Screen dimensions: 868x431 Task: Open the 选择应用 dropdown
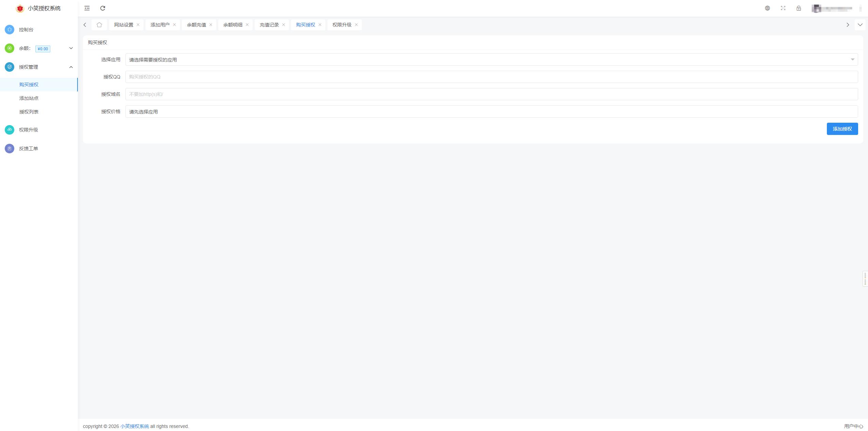[x=491, y=60]
